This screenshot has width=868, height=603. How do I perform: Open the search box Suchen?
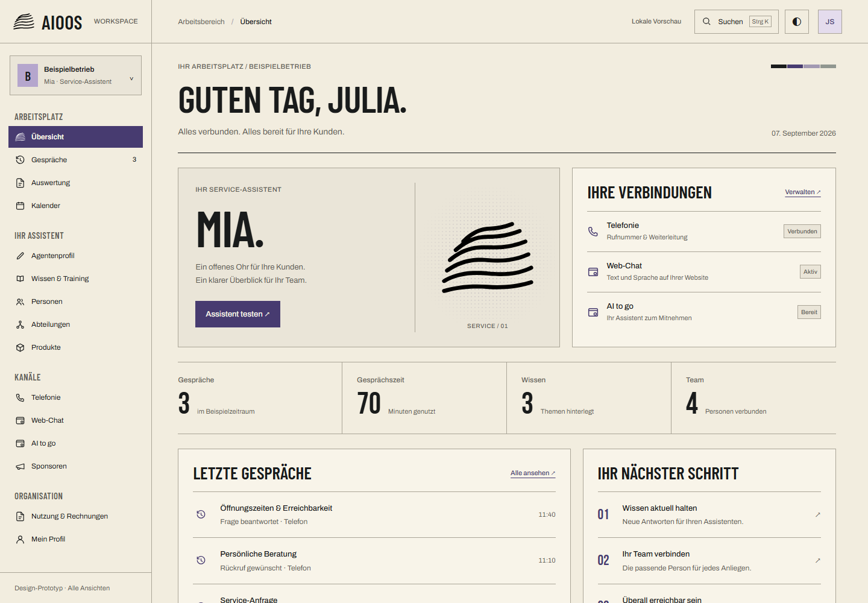click(737, 22)
